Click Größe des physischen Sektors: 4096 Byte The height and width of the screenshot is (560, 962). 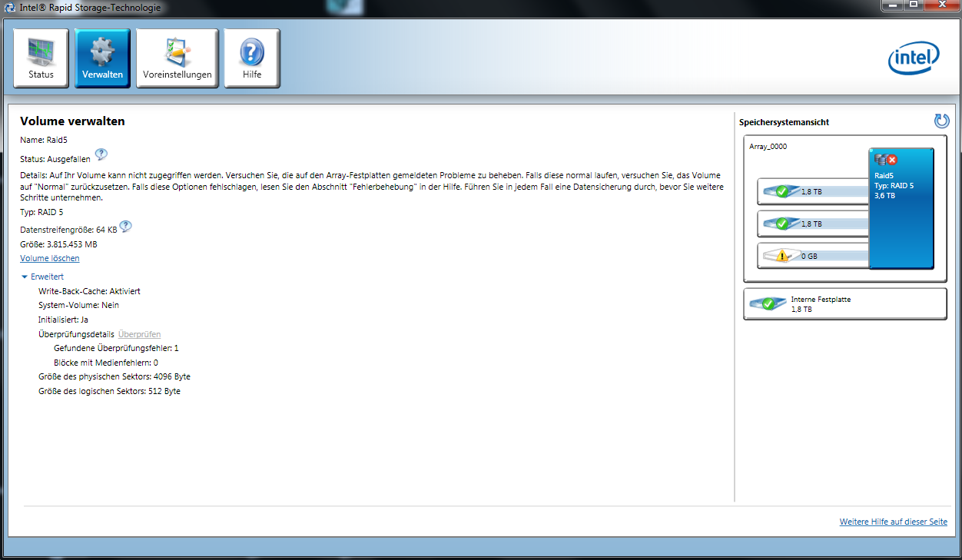114,376
